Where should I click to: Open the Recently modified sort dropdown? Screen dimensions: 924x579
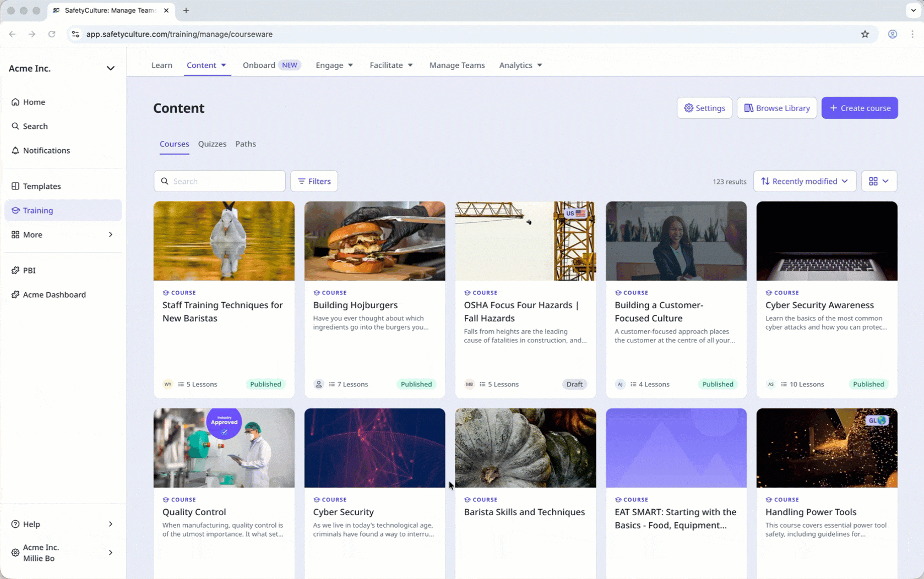pos(805,181)
